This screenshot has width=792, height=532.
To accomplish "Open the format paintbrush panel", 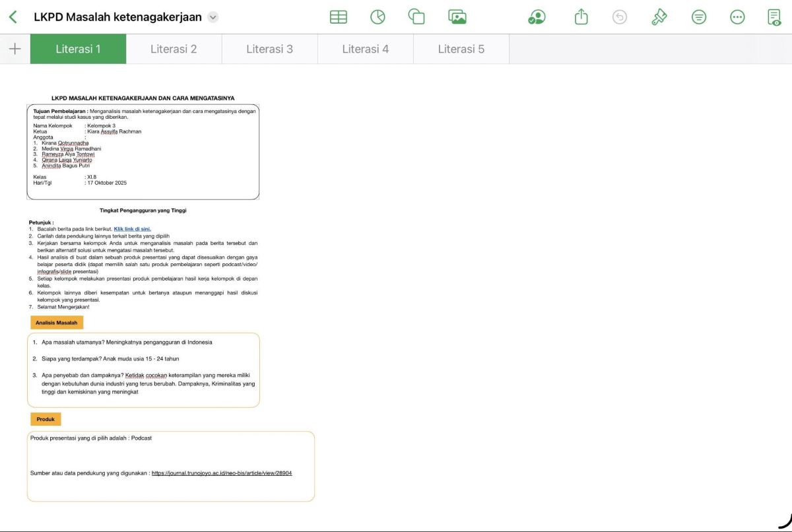I will coord(659,17).
